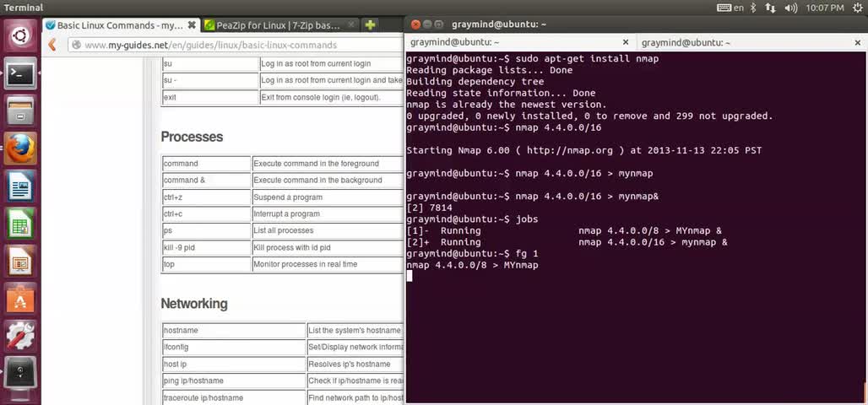The width and height of the screenshot is (868, 405).
Task: Click the 'fg 1' command line
Action: coord(472,254)
